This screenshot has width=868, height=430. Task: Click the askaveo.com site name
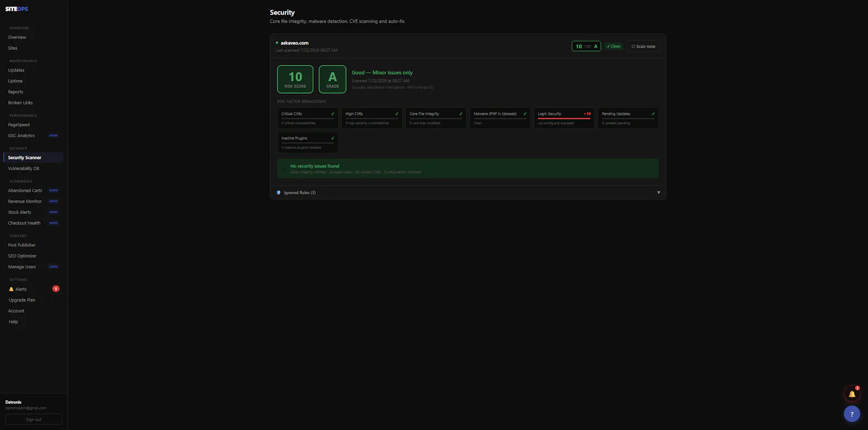point(295,43)
